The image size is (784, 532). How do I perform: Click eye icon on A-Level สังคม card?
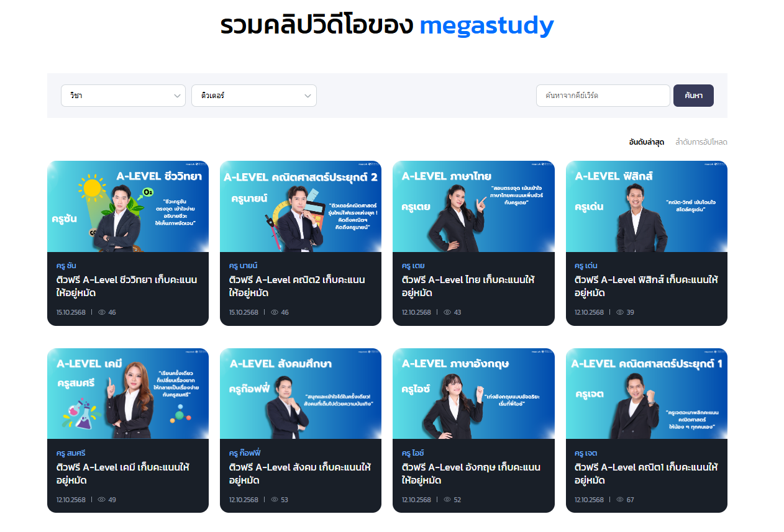(x=275, y=500)
